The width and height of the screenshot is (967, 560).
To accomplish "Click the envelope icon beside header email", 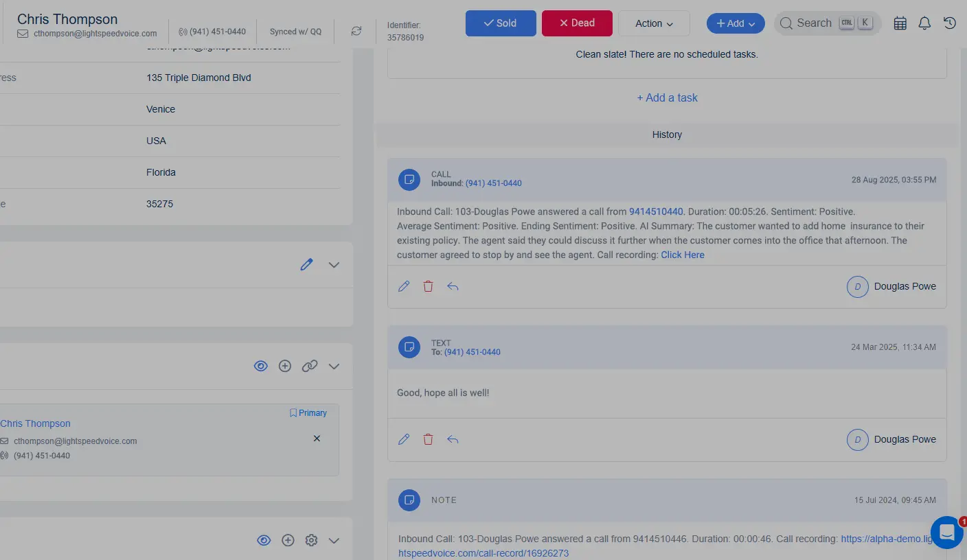I will tap(23, 33).
